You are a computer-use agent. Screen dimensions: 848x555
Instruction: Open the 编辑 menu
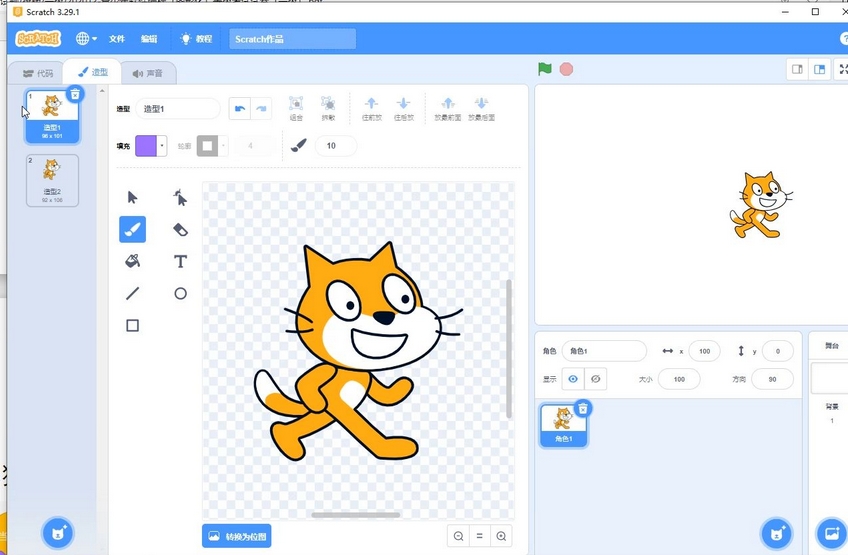(149, 39)
